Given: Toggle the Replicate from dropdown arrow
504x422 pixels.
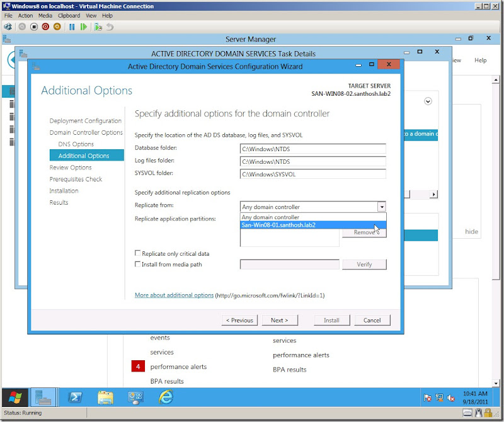Looking at the screenshot, I should pos(382,207).
